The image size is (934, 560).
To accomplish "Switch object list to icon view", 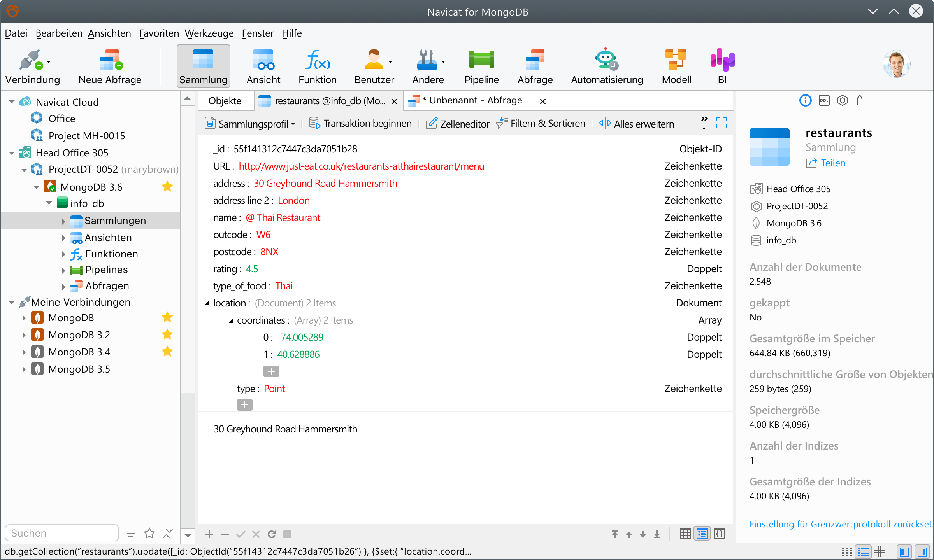I will click(x=847, y=552).
